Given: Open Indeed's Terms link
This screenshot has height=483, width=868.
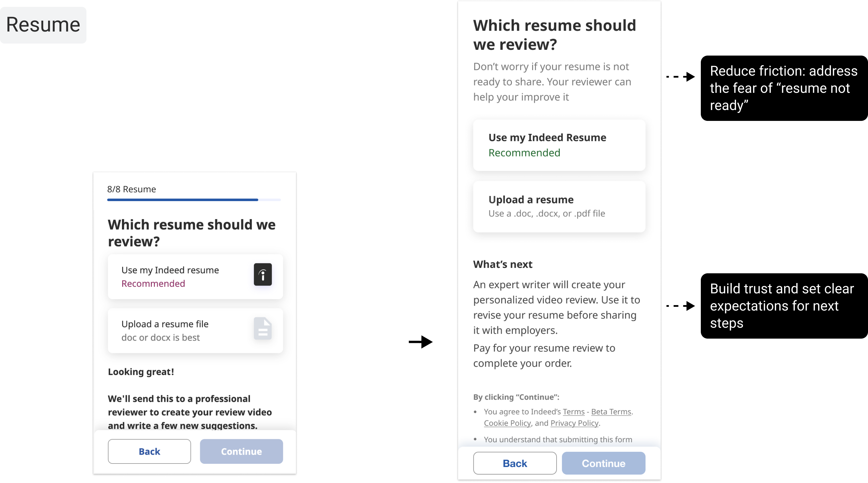Looking at the screenshot, I should [x=573, y=412].
